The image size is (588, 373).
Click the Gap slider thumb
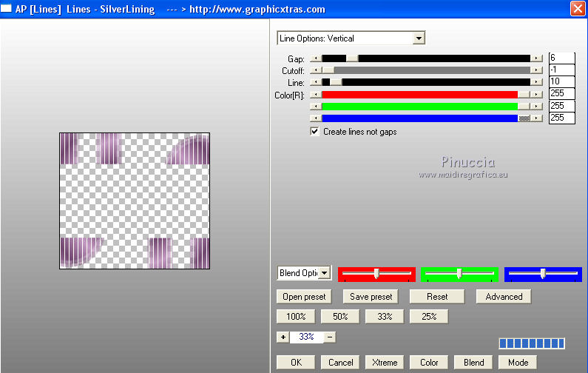pos(352,58)
